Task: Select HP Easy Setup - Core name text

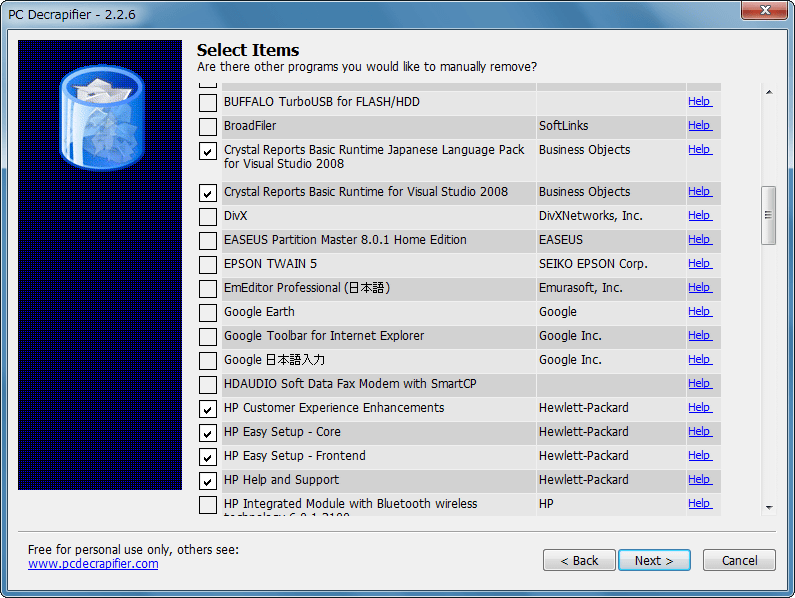Action: [282, 432]
